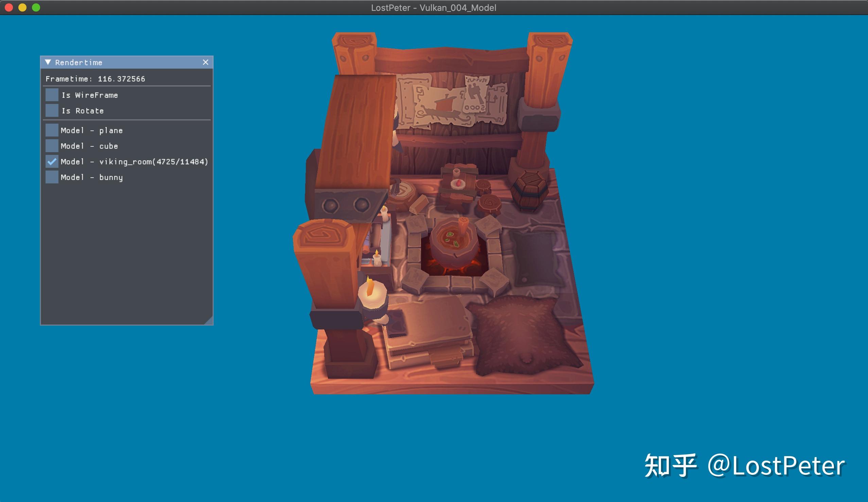
Task: Click the Rendertime panel close X
Action: coord(206,62)
